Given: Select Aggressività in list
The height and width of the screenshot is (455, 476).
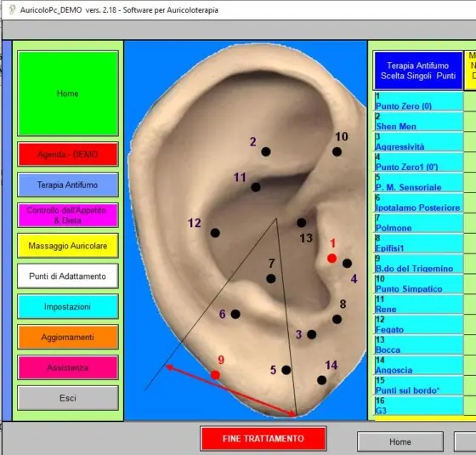Looking at the screenshot, I should click(418, 142).
